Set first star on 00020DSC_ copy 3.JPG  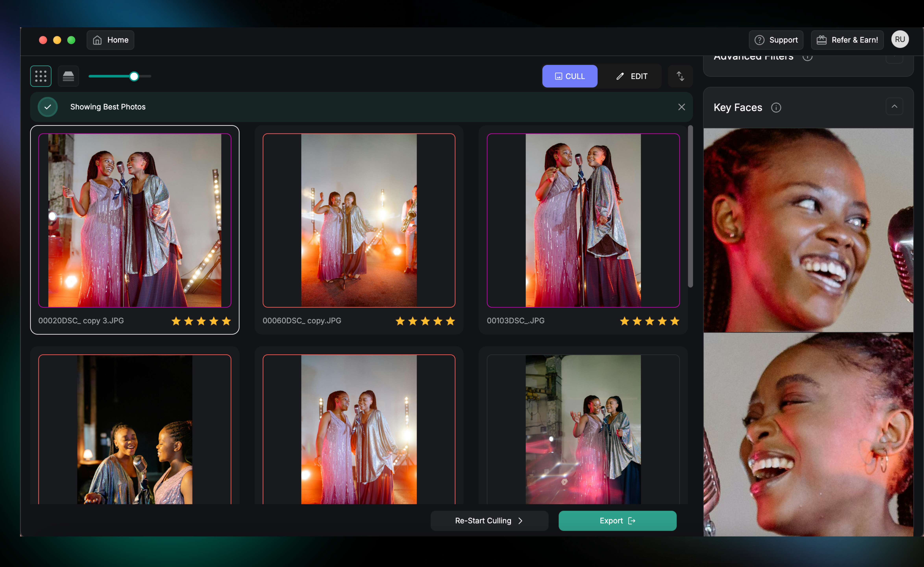[x=176, y=321]
